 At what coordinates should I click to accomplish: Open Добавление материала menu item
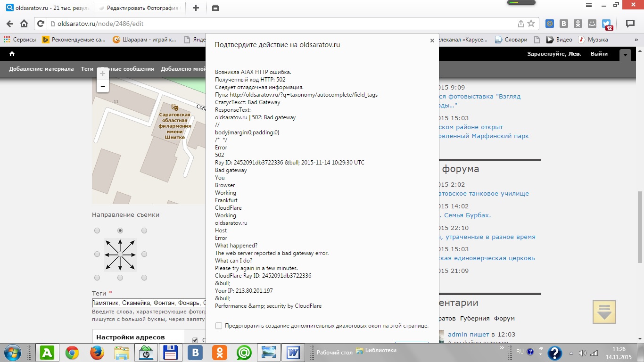point(41,69)
